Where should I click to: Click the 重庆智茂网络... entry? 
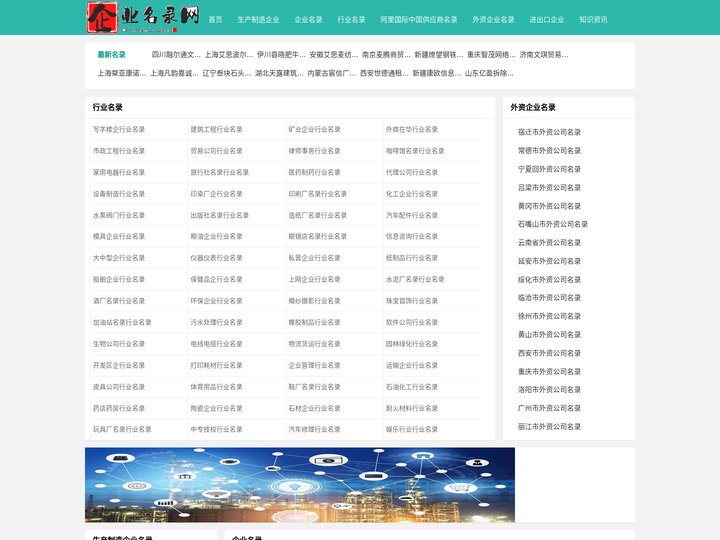pyautogui.click(x=491, y=55)
